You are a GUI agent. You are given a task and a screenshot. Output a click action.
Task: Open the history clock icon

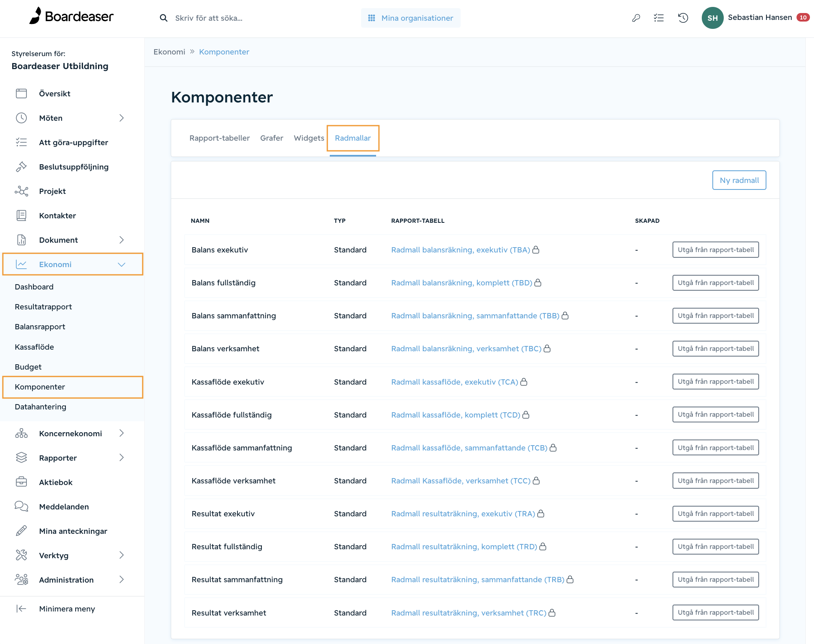pos(683,18)
